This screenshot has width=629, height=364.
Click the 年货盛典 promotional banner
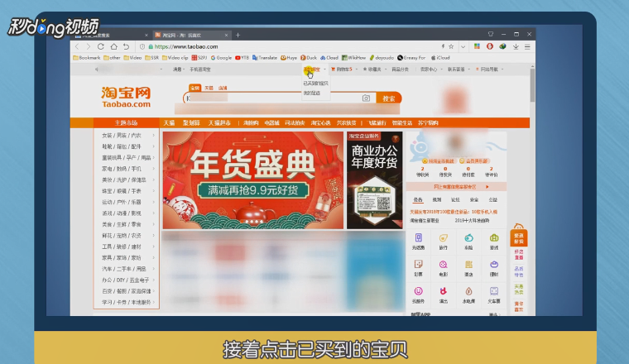tap(253, 180)
